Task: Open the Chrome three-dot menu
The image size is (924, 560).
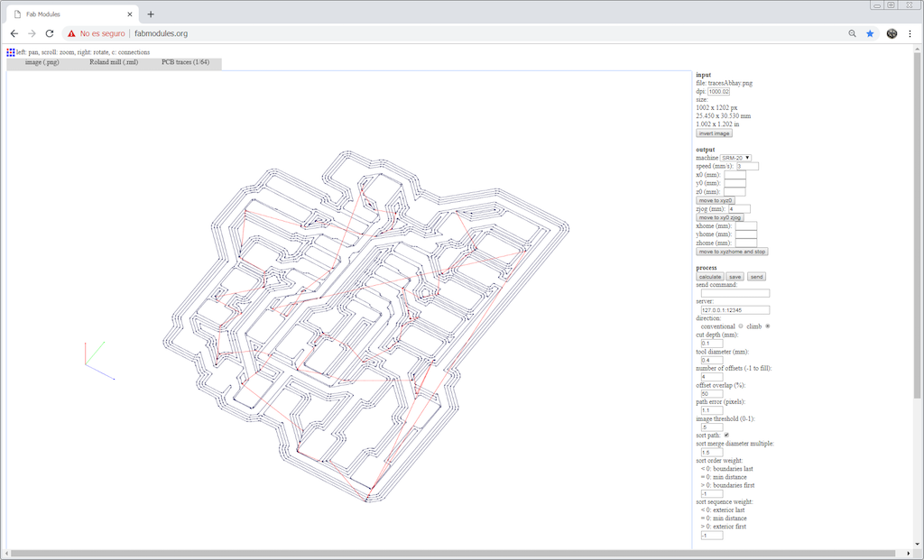Action: tap(910, 33)
